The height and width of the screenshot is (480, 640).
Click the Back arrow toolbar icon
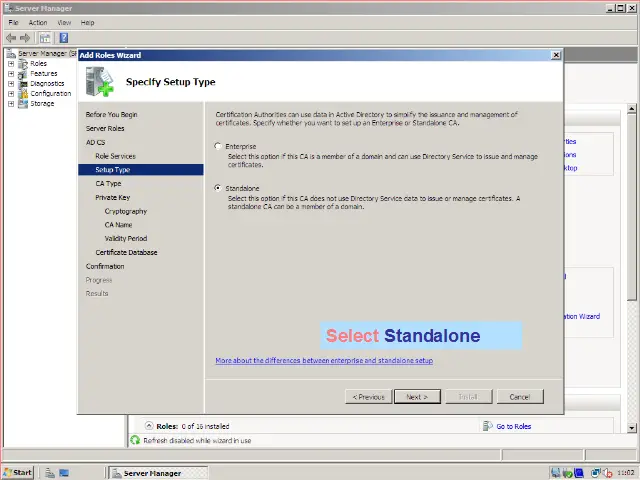pyautogui.click(x=11, y=38)
